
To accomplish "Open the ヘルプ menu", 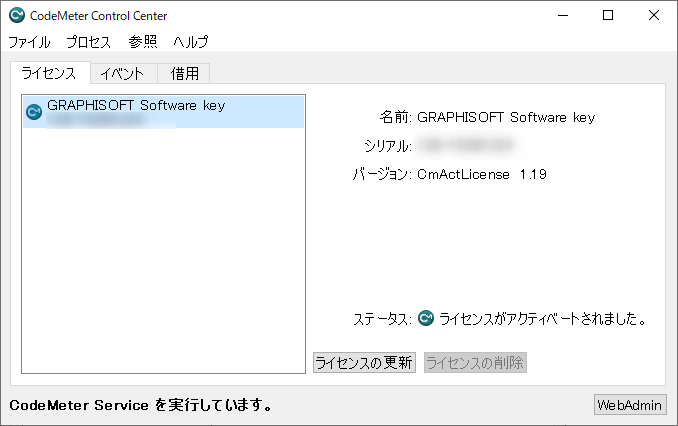I will [x=191, y=42].
